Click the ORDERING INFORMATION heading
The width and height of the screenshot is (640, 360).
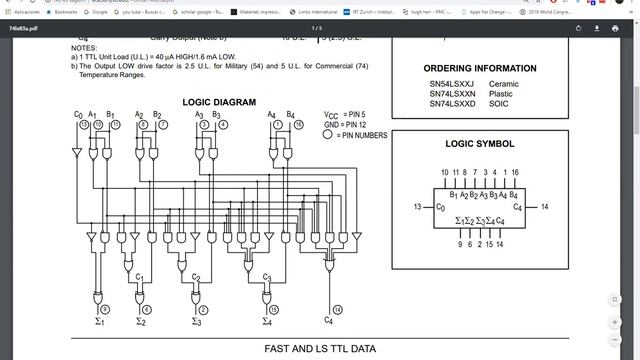tap(480, 69)
